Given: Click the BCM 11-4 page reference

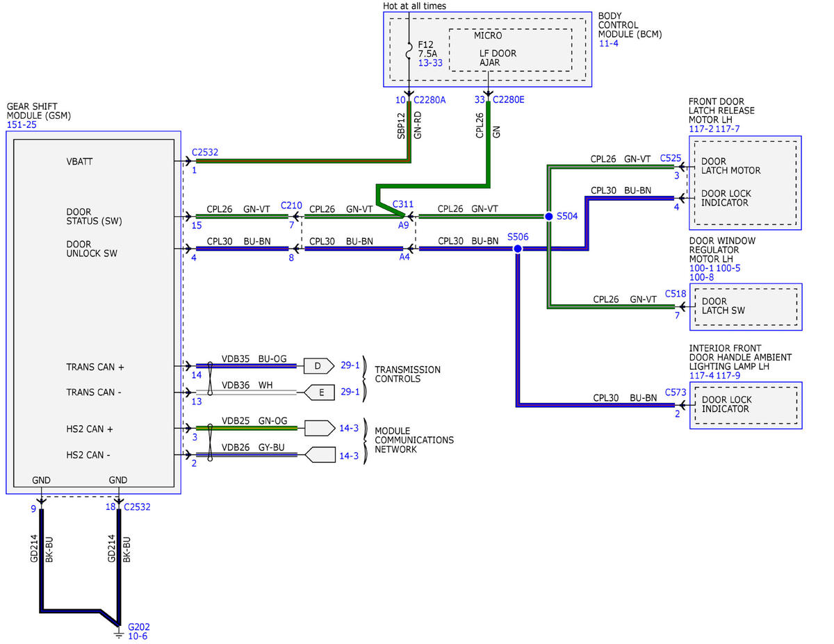Looking at the screenshot, I should pos(608,43).
